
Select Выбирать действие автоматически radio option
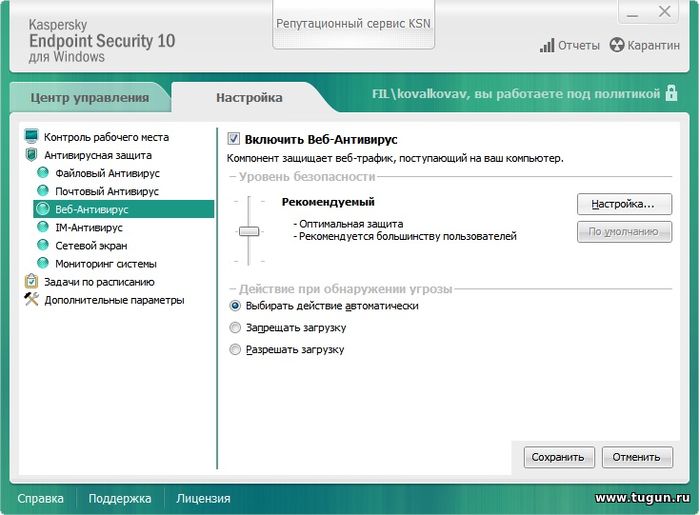click(235, 306)
